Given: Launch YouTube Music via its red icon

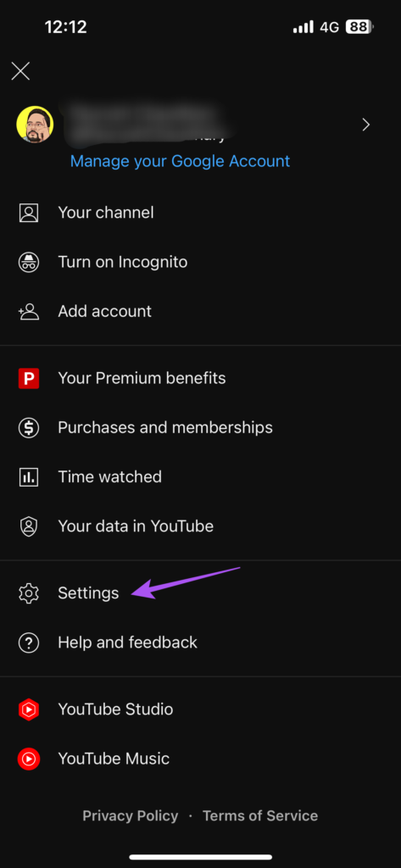Looking at the screenshot, I should pyautogui.click(x=29, y=759).
